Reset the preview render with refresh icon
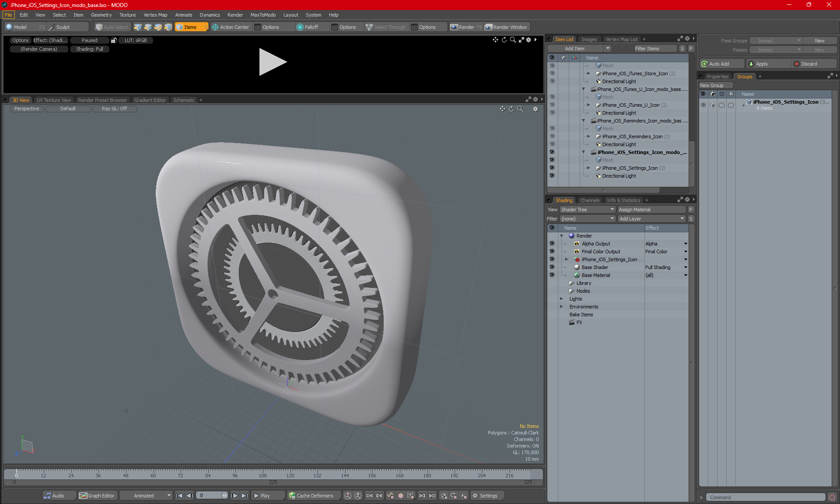 pos(504,40)
